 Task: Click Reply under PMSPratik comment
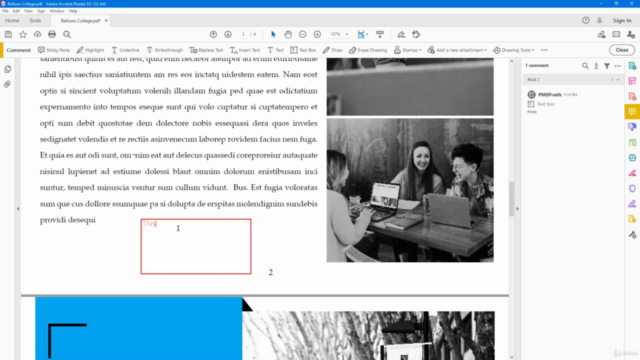(532, 111)
